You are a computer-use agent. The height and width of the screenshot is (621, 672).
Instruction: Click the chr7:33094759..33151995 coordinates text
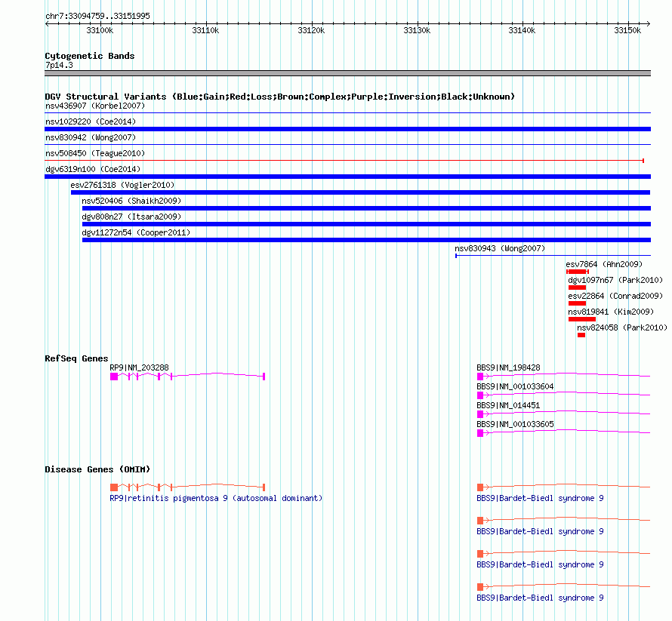coord(97,17)
